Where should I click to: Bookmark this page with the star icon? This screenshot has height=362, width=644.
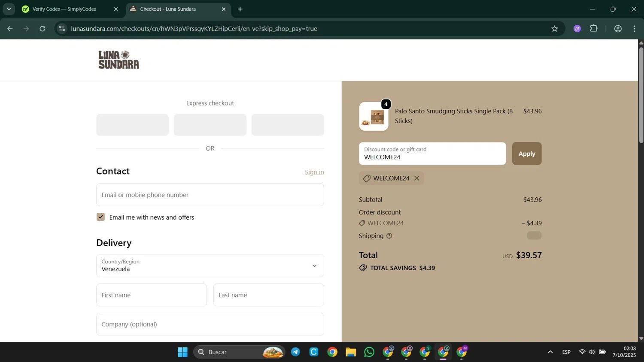[555, 29]
